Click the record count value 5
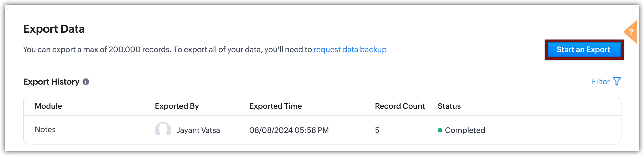The width and height of the screenshot is (644, 156). click(x=377, y=130)
